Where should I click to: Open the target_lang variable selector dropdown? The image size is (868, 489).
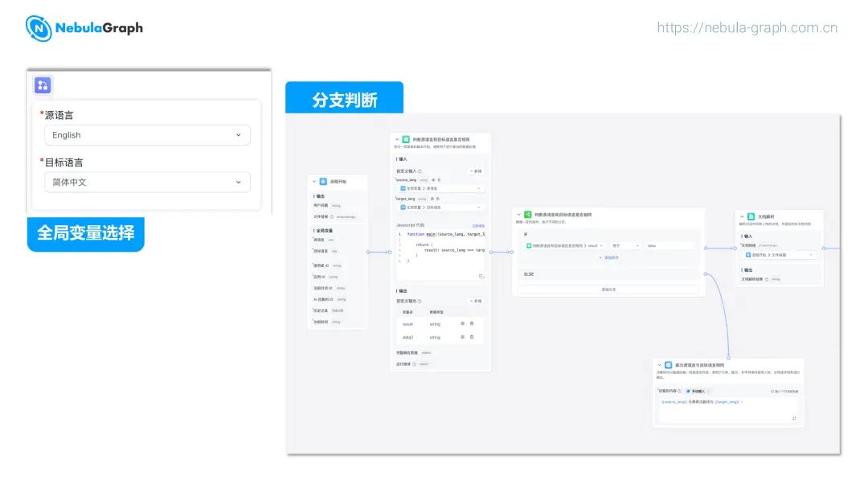[440, 208]
